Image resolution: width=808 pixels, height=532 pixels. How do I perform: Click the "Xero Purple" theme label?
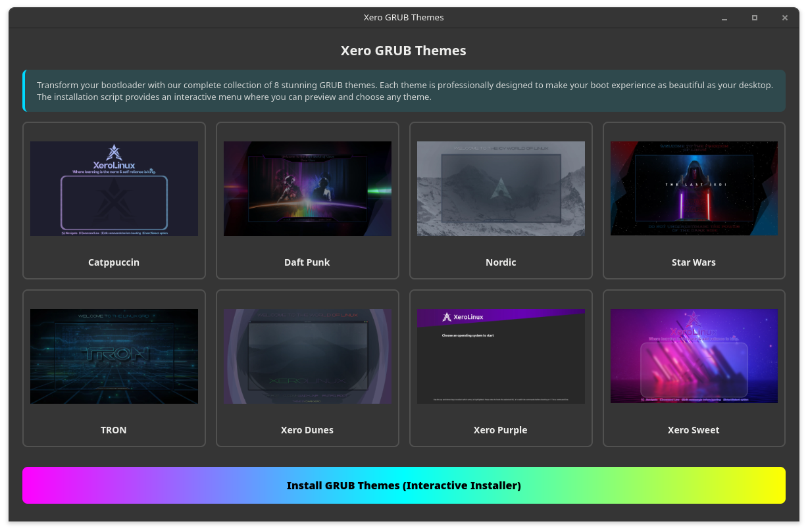coord(501,430)
